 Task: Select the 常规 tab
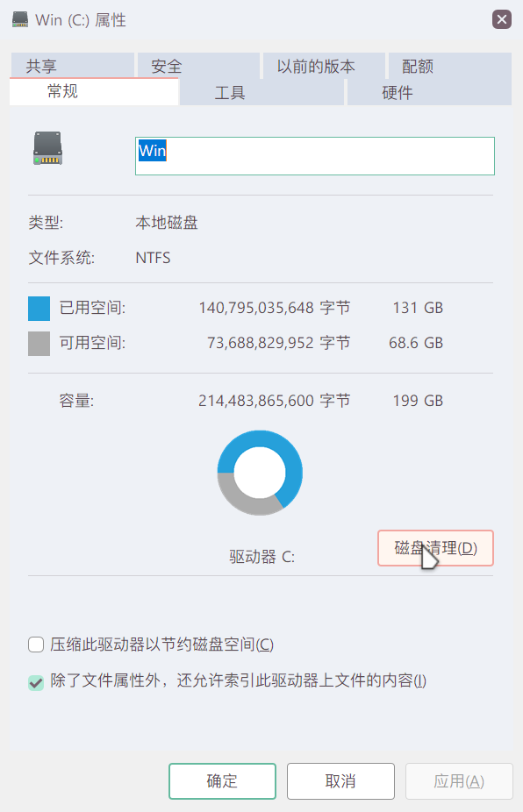94,92
